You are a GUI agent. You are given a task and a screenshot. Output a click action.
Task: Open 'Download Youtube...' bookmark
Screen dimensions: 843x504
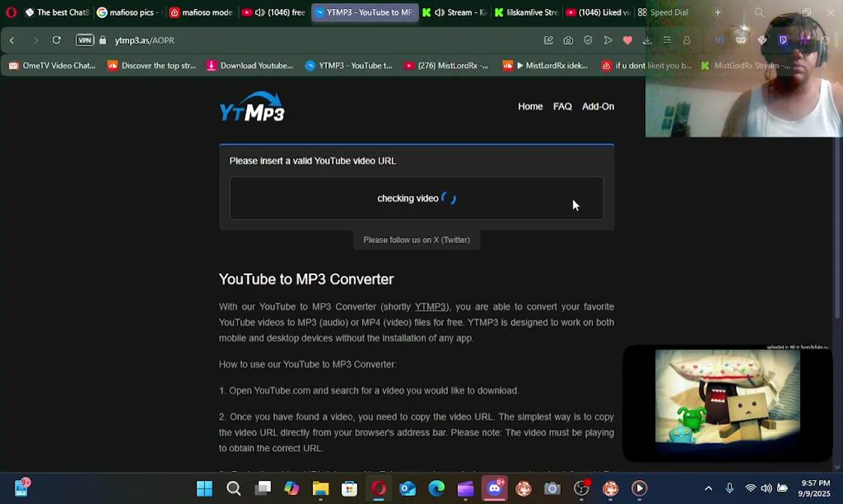point(250,66)
